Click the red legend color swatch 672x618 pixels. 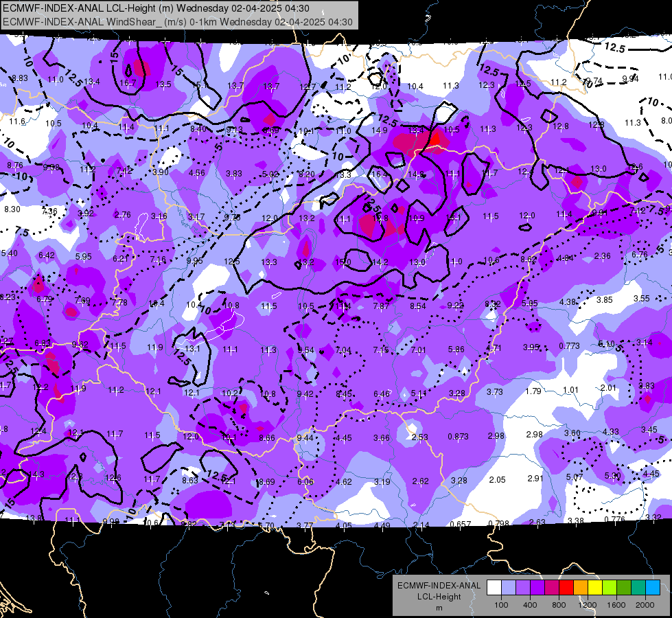[566, 588]
